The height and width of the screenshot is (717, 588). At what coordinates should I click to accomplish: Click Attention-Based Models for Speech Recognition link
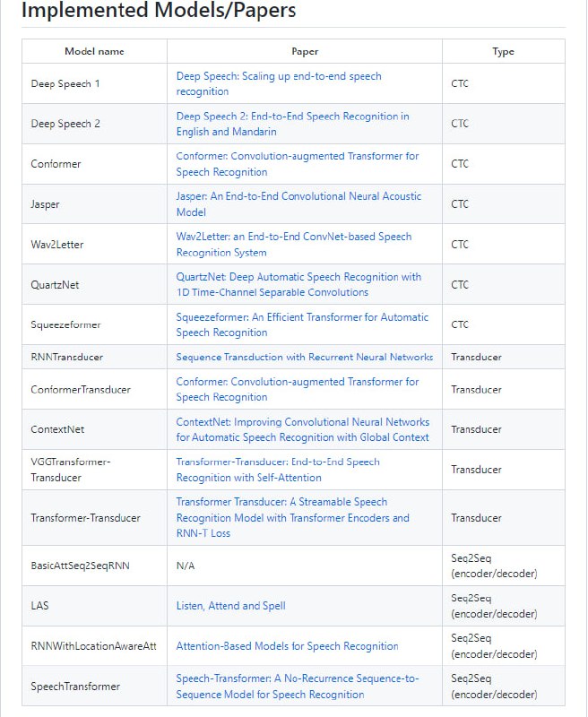pos(287,646)
